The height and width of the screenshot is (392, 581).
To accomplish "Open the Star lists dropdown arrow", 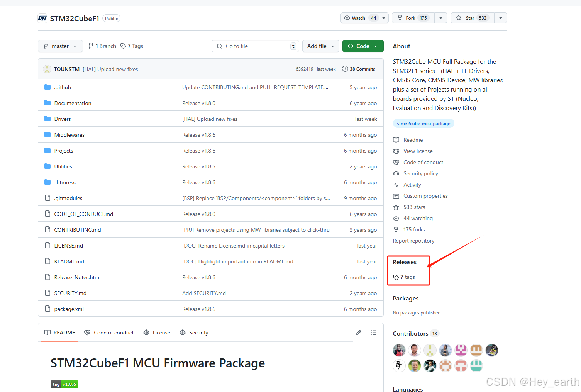I will point(501,18).
